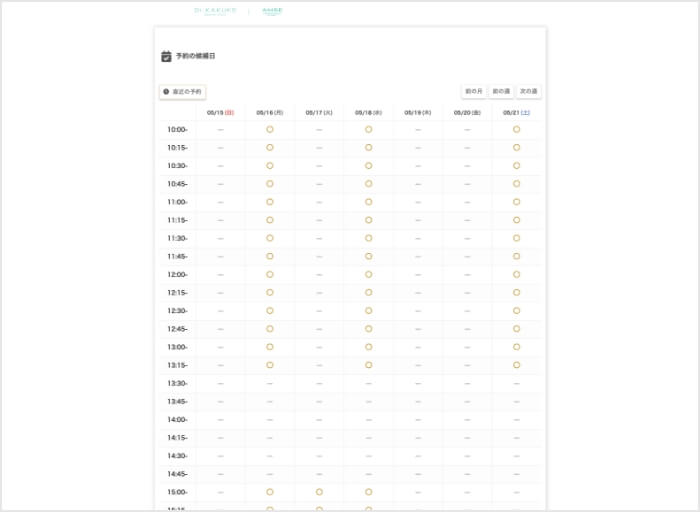700x512 pixels.
Task: Select the 15:00 open slot on 05/18
Action: click(x=368, y=492)
